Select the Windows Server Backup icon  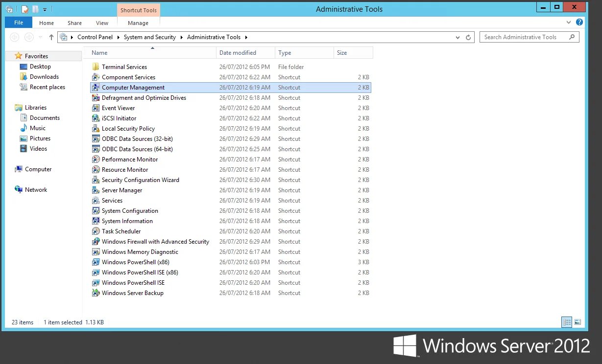(96, 293)
